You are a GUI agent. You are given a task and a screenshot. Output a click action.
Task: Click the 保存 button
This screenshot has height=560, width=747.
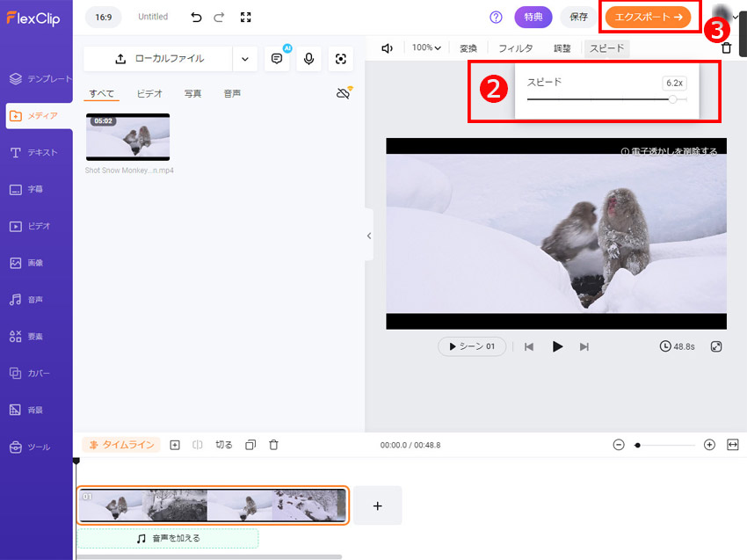578,17
